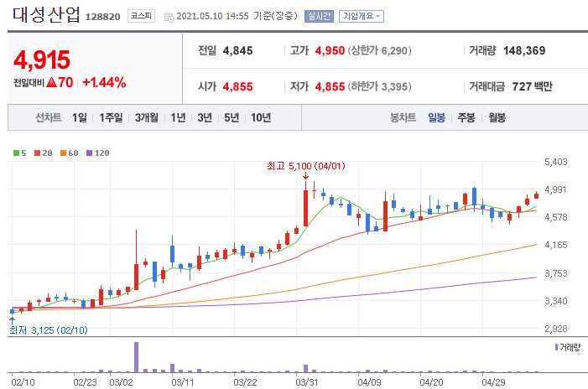The height and width of the screenshot is (389, 588).
Task: Click the 최고 5,100 (04/01) marker label
Action: (306, 166)
